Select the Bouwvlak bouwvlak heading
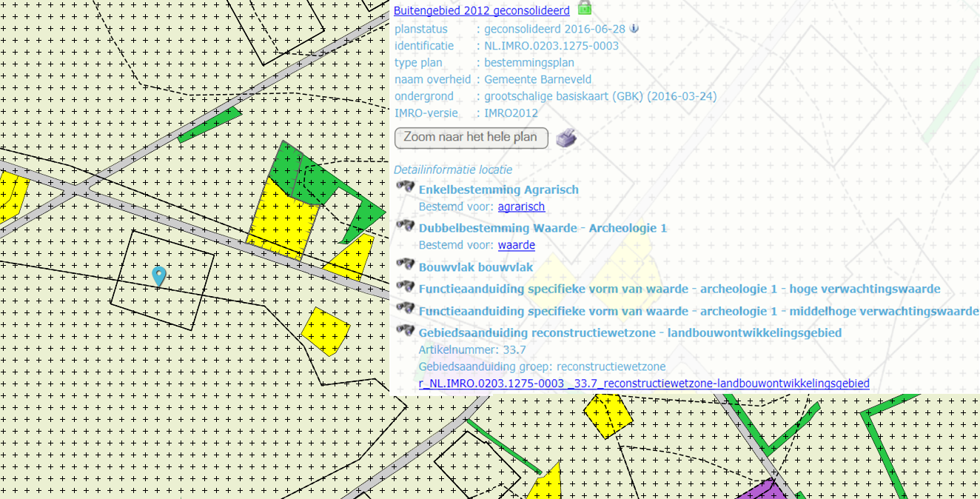The image size is (980, 499). click(x=476, y=267)
